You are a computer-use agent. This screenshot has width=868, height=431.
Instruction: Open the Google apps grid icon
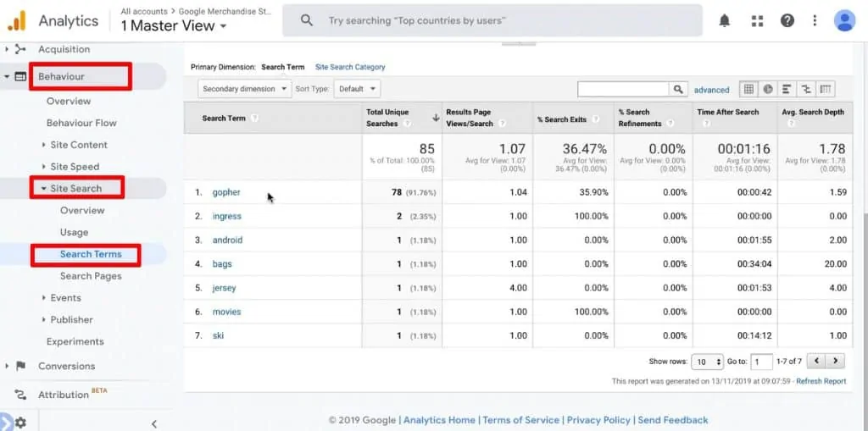pyautogui.click(x=757, y=21)
